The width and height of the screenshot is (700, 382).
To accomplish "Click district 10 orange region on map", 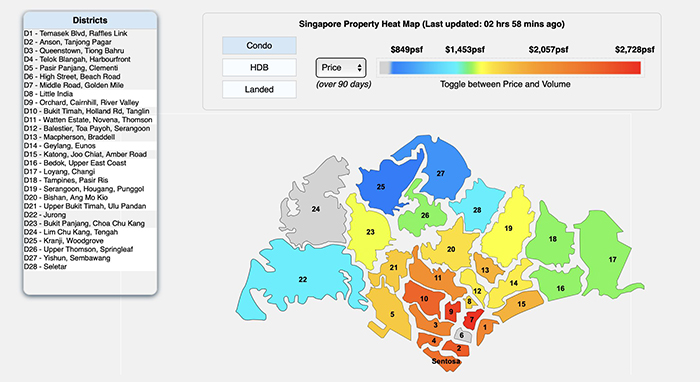I will (424, 299).
